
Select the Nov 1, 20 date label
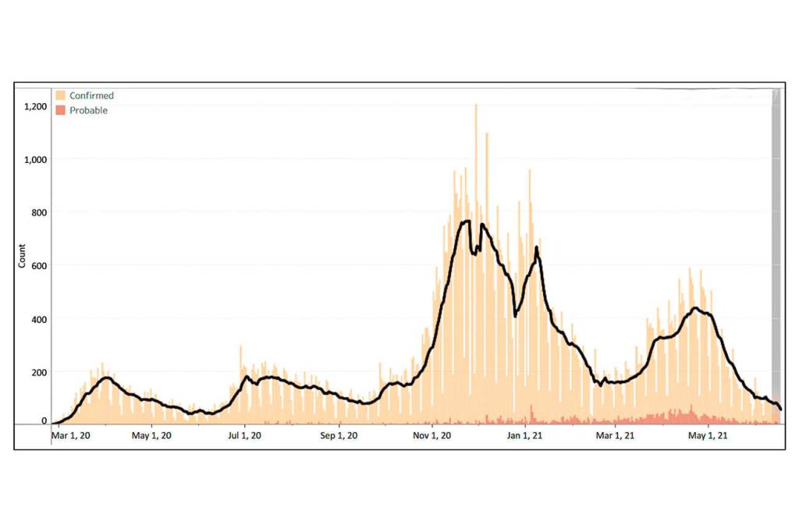tap(432, 435)
